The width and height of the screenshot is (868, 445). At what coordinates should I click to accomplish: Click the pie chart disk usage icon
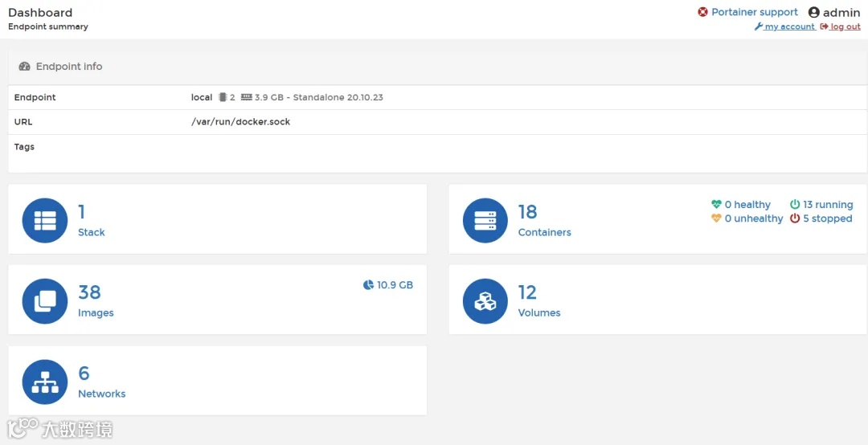pyautogui.click(x=368, y=285)
